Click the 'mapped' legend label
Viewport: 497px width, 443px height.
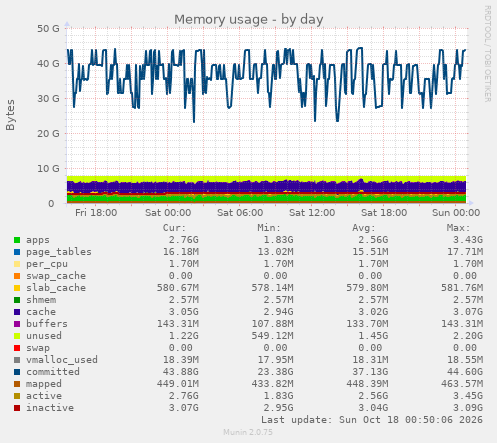tap(44, 384)
